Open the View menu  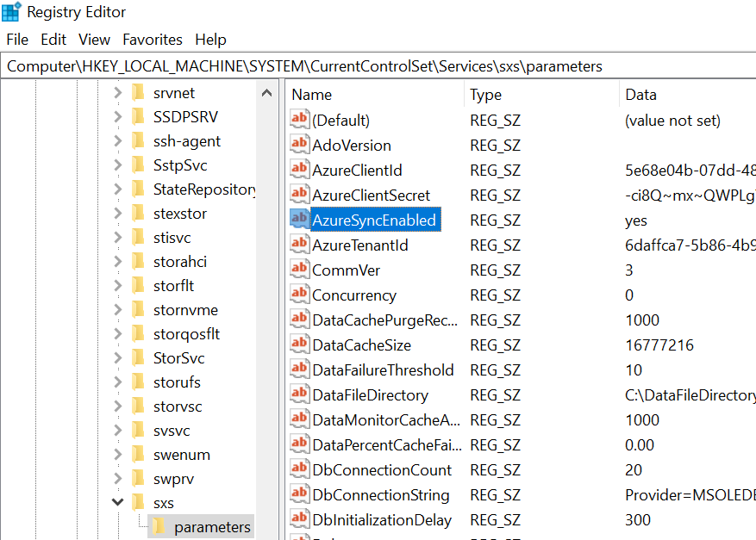click(94, 40)
